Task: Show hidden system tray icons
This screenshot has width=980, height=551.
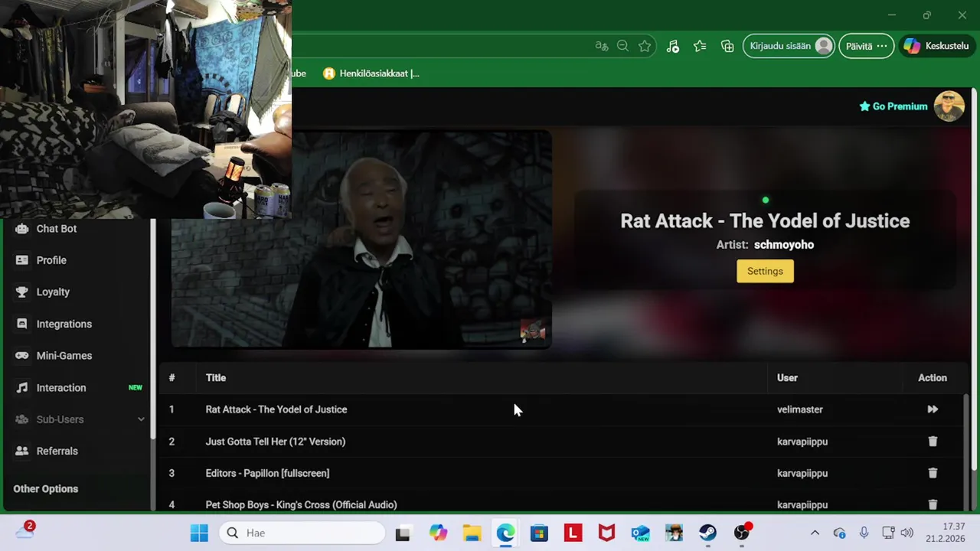Action: [815, 533]
